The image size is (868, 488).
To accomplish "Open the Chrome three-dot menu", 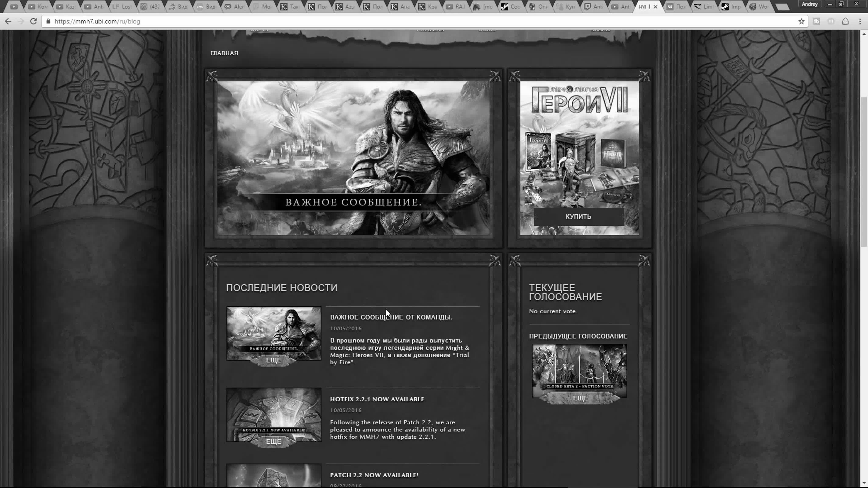I will tap(860, 21).
